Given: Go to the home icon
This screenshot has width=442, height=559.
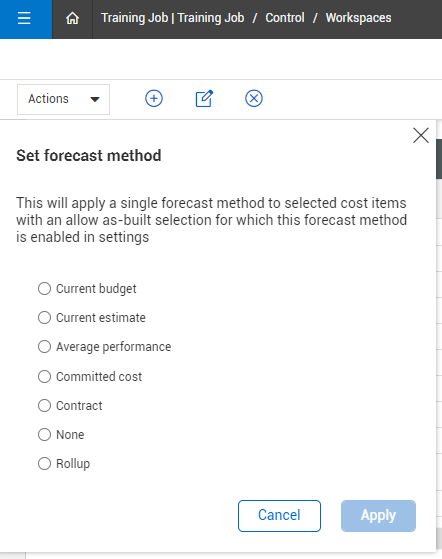Looking at the screenshot, I should coord(72,18).
